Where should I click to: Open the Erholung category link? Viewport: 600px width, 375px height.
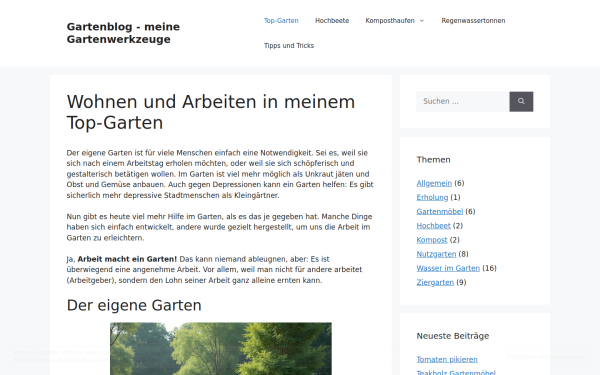[x=432, y=197]
